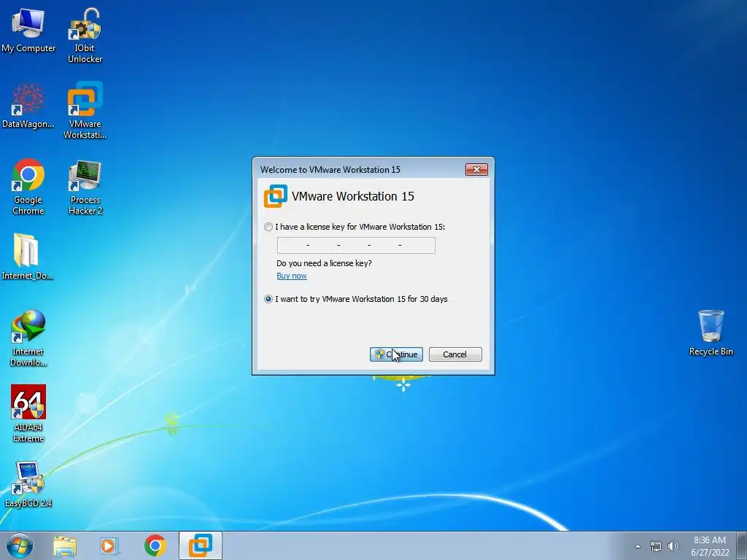The image size is (747, 560).
Task: Open the My Computer desktop icon
Action: tap(28, 31)
